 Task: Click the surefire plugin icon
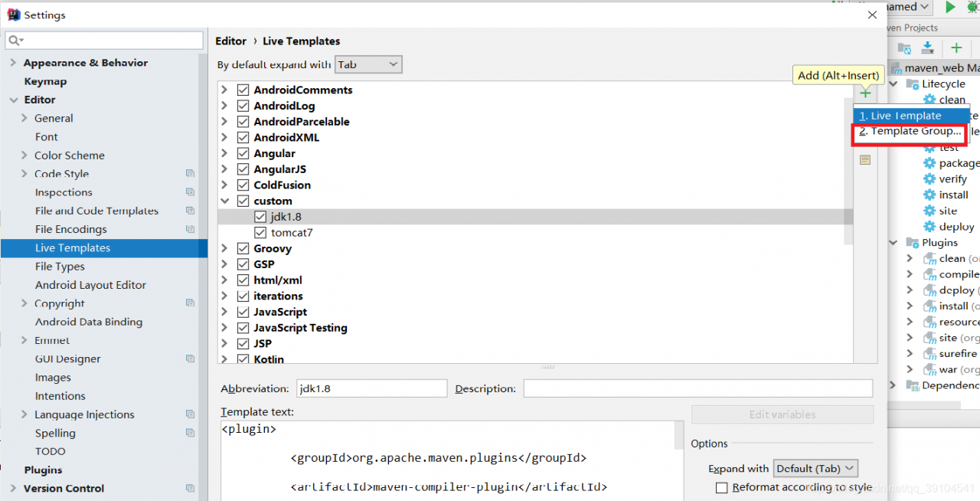pyautogui.click(x=929, y=354)
